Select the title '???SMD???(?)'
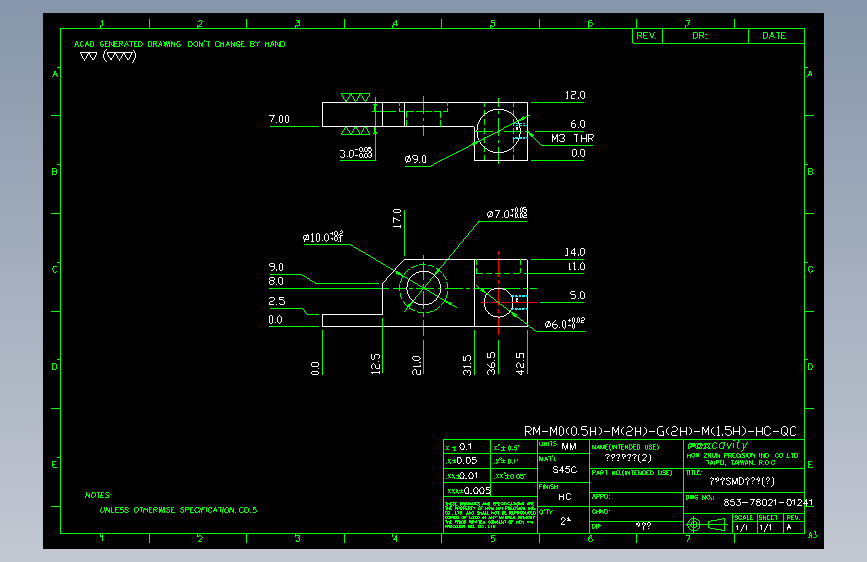867x562 pixels. (x=742, y=481)
